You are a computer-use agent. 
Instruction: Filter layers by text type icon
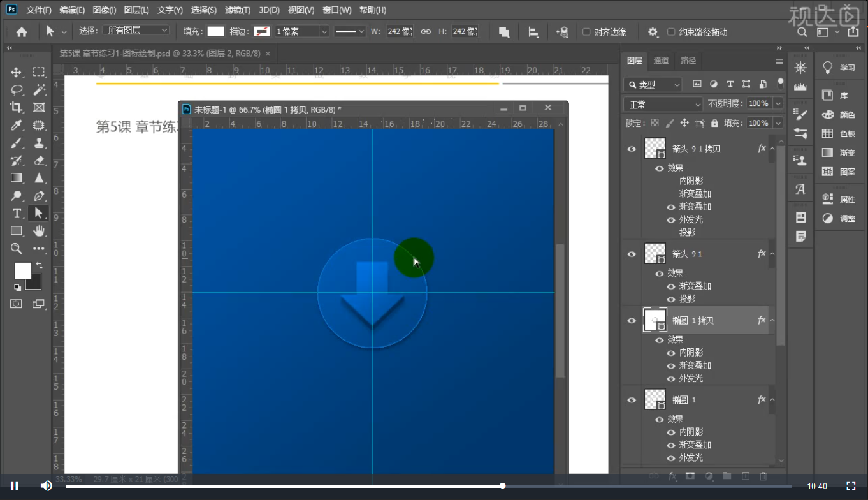pos(730,84)
